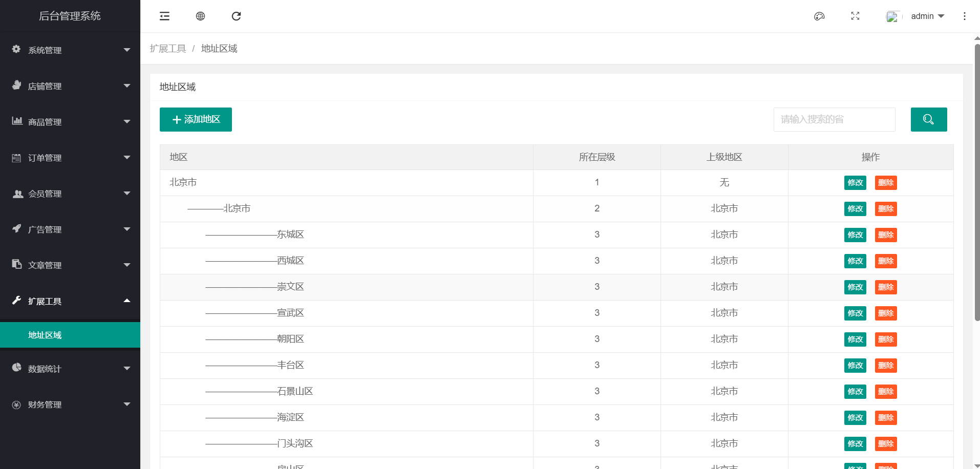Click 修改 for the 东城区 row

click(855, 235)
